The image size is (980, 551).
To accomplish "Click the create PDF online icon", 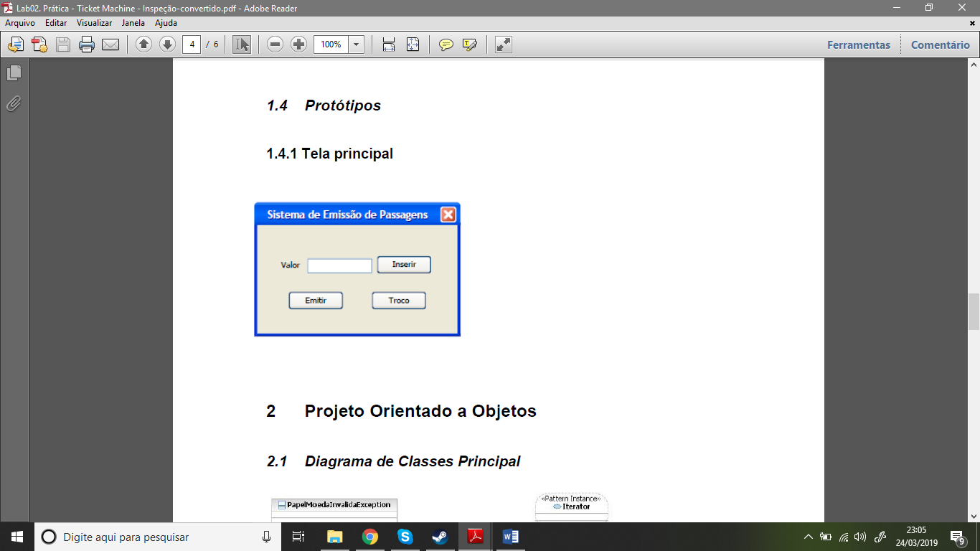I will coord(16,44).
